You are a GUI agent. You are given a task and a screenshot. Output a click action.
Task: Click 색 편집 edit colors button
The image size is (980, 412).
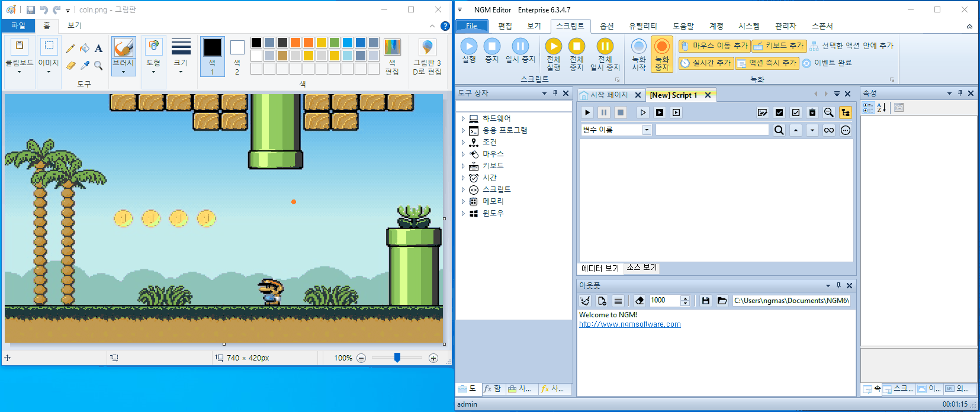click(x=392, y=57)
